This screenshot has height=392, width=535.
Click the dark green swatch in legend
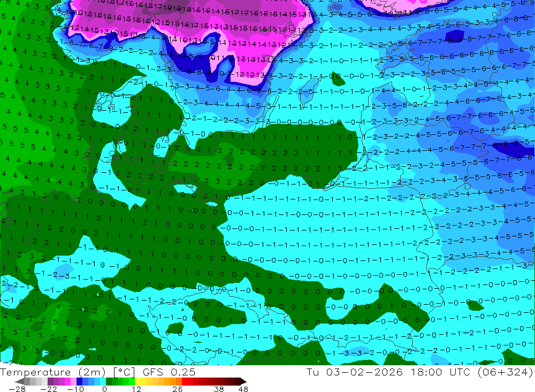click(x=109, y=381)
